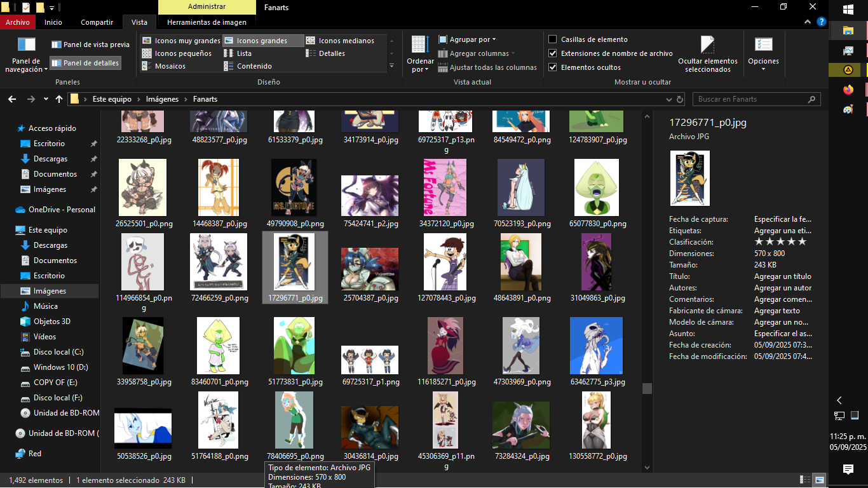This screenshot has height=488, width=868.
Task: Open recent locations dropdown arrow
Action: [x=46, y=99]
